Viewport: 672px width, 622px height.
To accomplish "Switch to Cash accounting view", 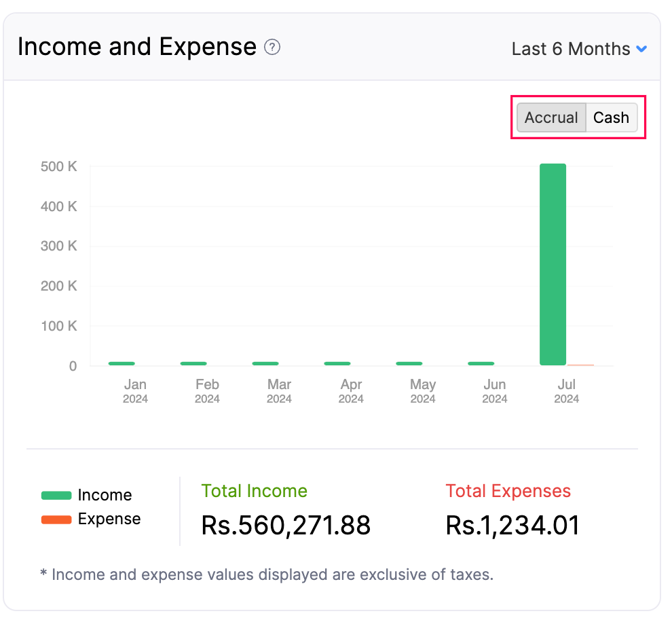I will coord(611,117).
